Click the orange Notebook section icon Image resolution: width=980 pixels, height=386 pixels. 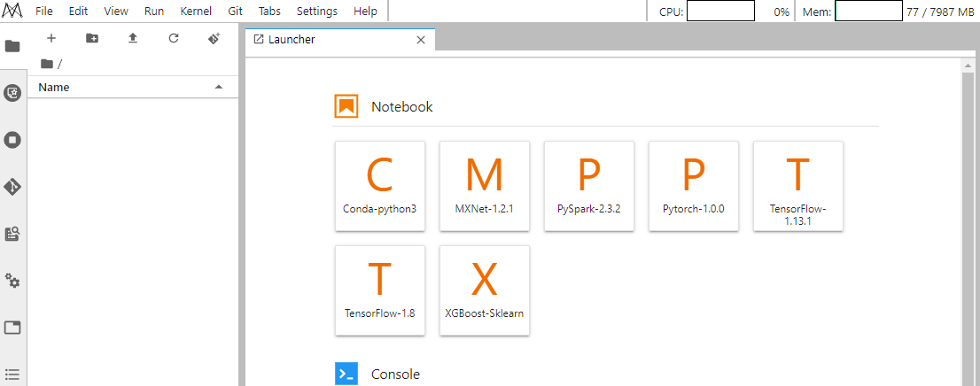point(346,107)
